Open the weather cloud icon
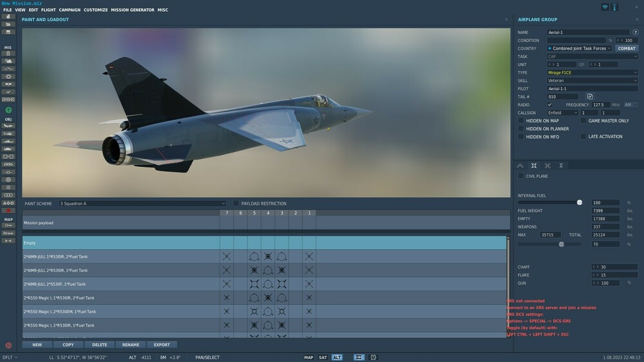Screen dimensions: 644x362 point(8,61)
